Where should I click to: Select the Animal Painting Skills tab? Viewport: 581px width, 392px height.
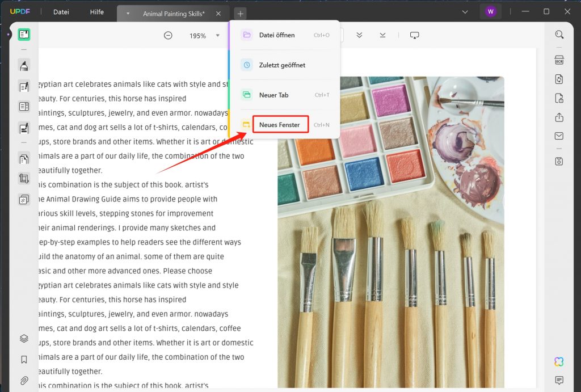[x=174, y=14]
